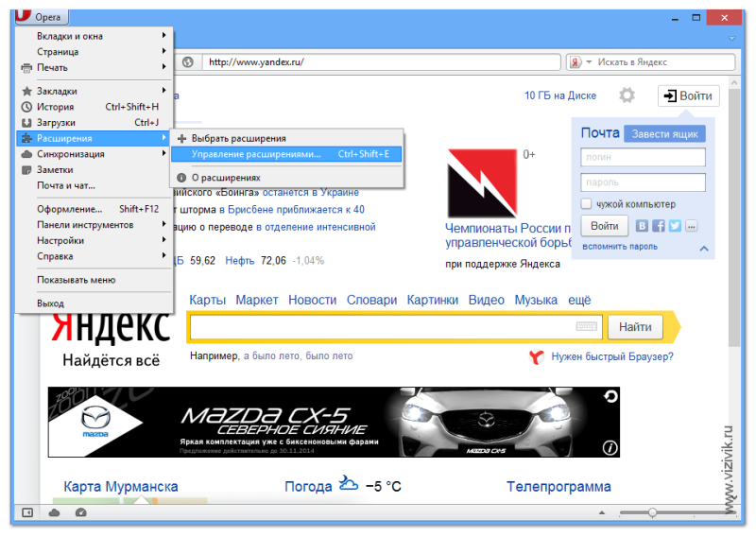Choose Выход from the Opera menu
The width and height of the screenshot is (756, 537).
pyautogui.click(x=94, y=303)
